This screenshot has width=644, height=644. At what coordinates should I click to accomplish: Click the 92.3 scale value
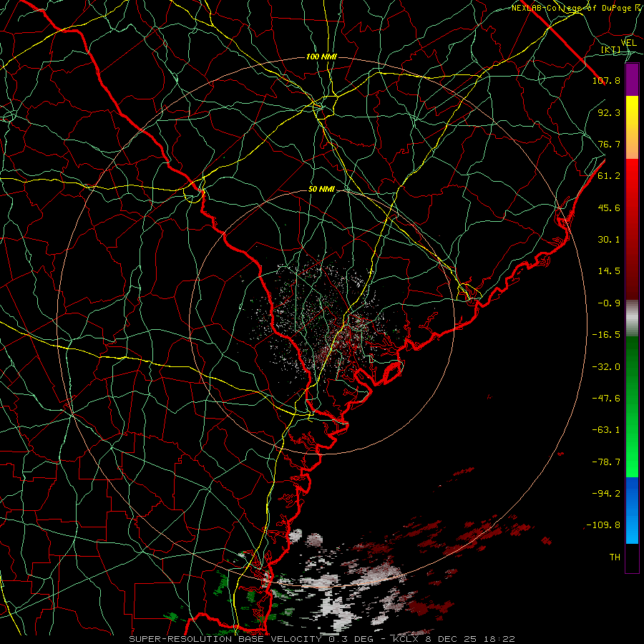coord(609,112)
